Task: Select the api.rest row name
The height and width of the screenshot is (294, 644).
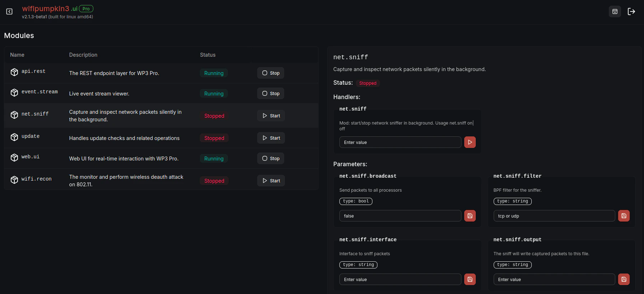Action: click(33, 71)
